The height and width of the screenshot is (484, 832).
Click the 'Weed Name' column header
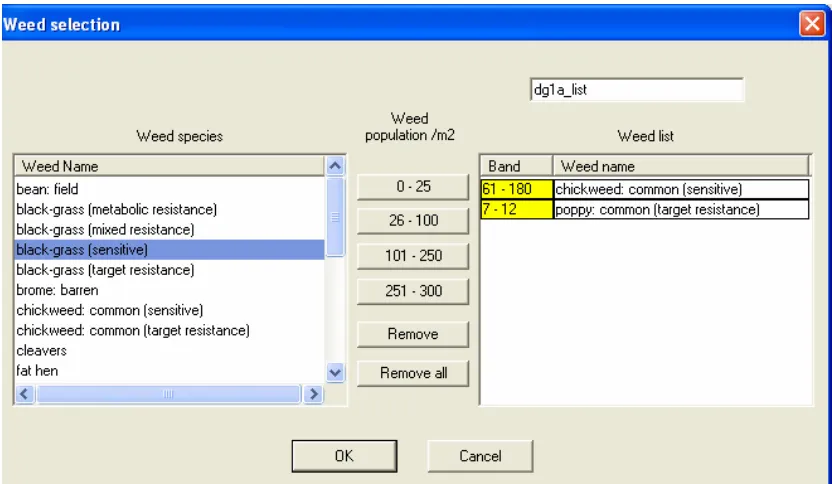[x=169, y=166]
